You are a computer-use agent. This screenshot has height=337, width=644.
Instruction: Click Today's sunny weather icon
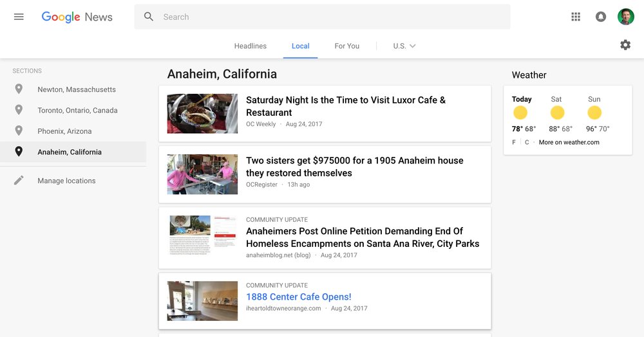pos(520,113)
